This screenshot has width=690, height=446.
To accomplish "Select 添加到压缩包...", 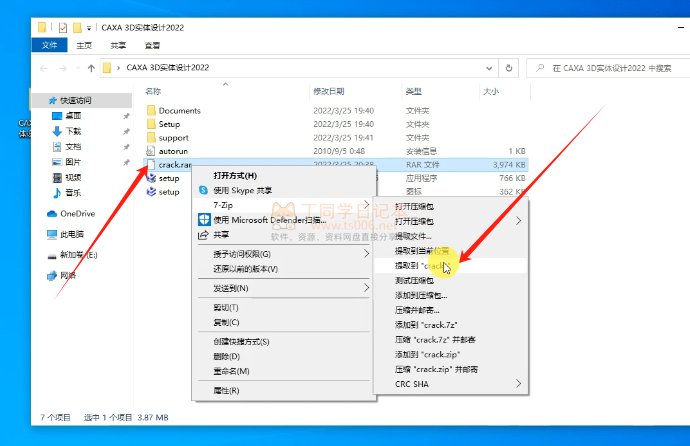I will point(451,295).
